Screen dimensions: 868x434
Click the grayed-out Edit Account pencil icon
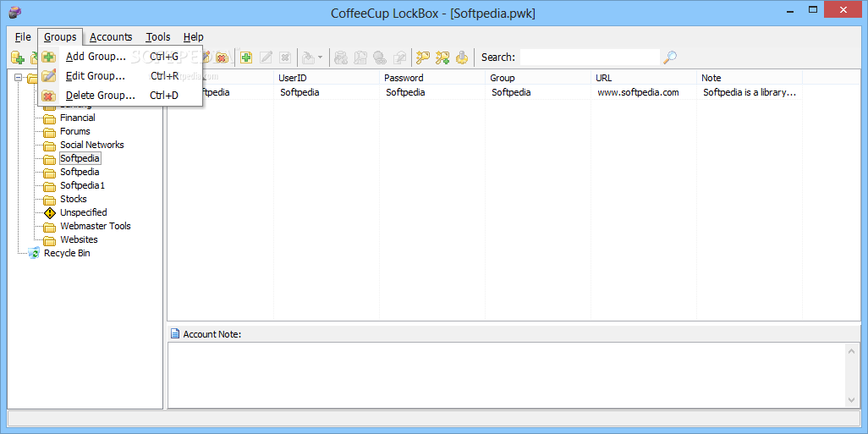coord(266,57)
